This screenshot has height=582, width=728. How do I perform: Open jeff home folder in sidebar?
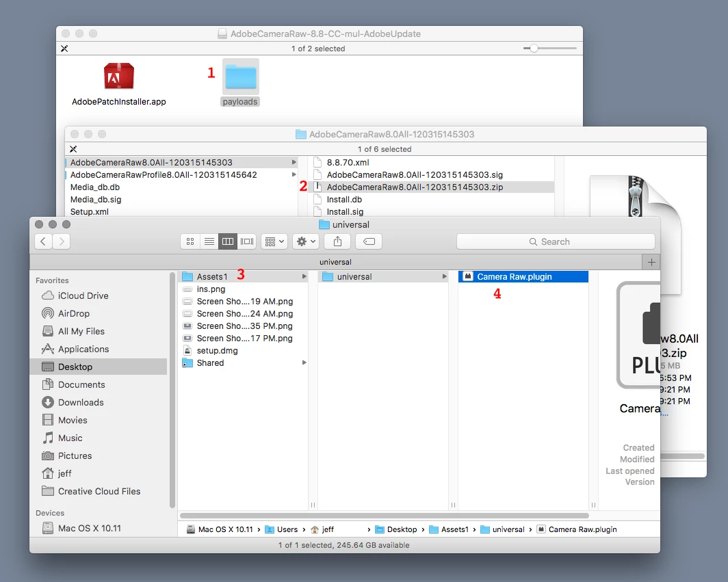99,473
